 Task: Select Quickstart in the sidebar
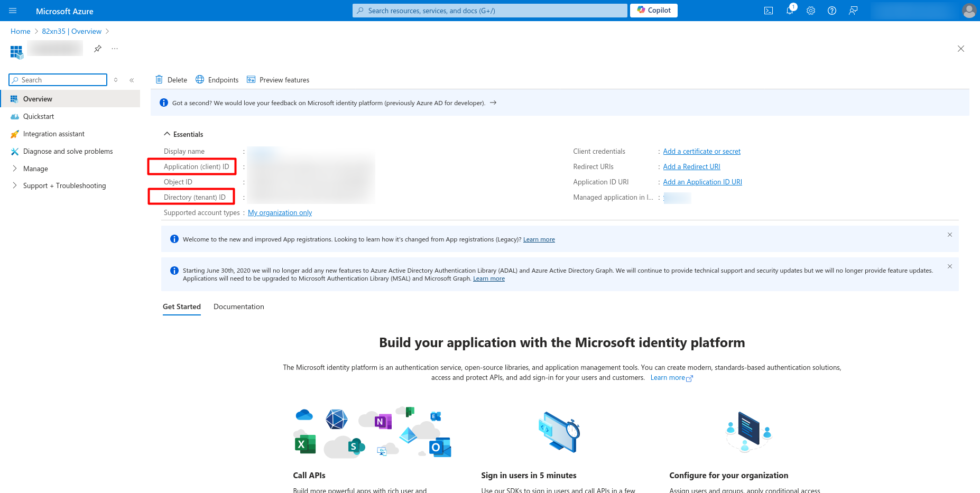39,116
